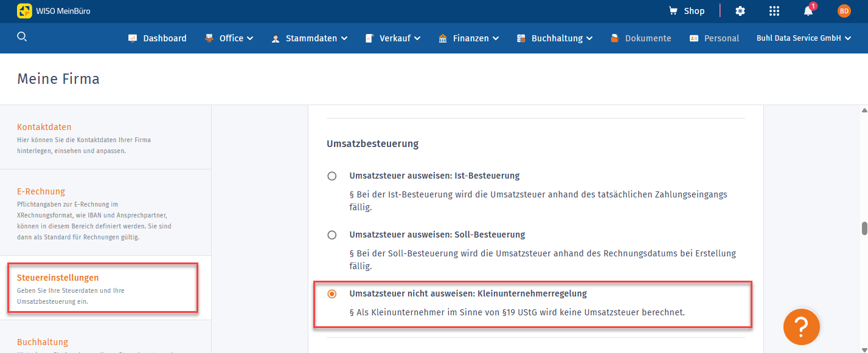Select Ist-Besteuerung radio option
This screenshot has height=353, width=868.
pyautogui.click(x=332, y=176)
